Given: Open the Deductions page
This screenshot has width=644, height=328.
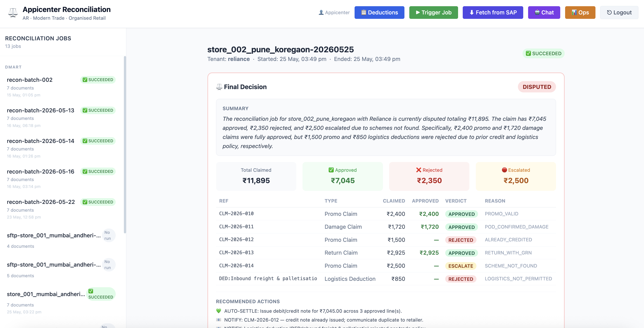Looking at the screenshot, I should [x=379, y=12].
